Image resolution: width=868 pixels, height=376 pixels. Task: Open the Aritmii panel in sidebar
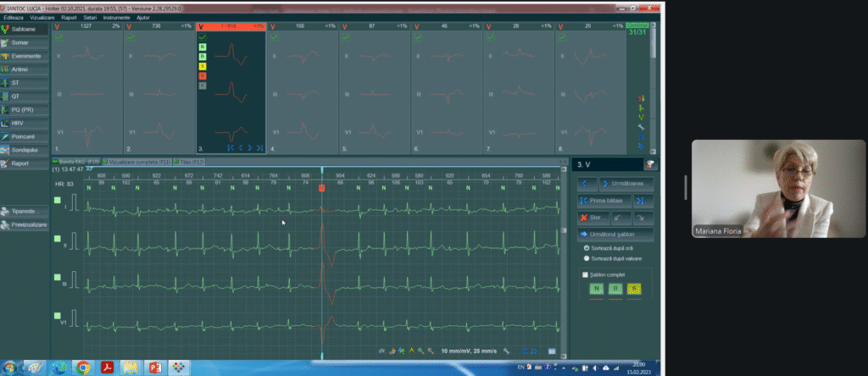24,69
